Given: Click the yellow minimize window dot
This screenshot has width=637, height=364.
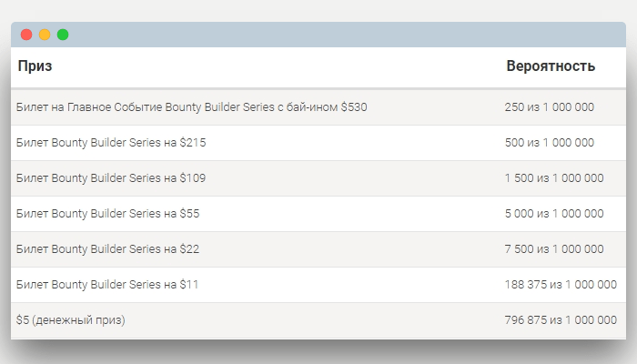Looking at the screenshot, I should tap(45, 35).
